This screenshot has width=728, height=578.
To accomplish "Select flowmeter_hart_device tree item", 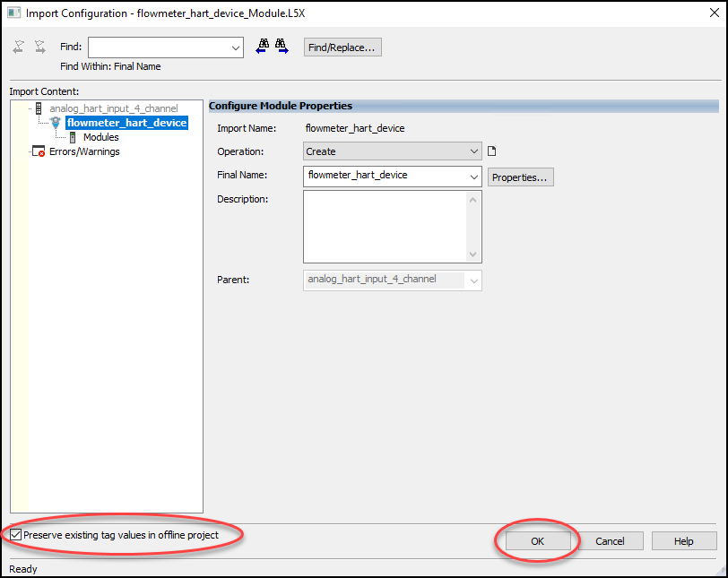I will [x=126, y=123].
